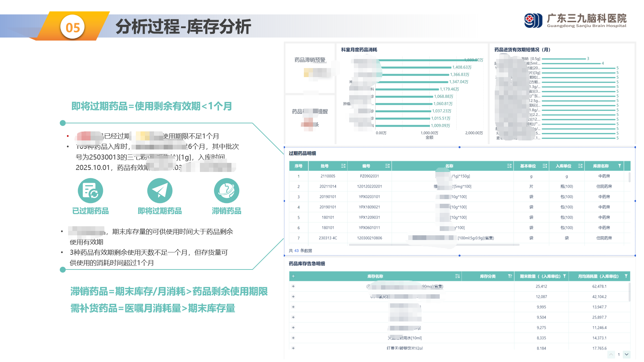Click filter icon in 期末数量 column header
The width and height of the screenshot is (644, 362).
click(x=565, y=276)
